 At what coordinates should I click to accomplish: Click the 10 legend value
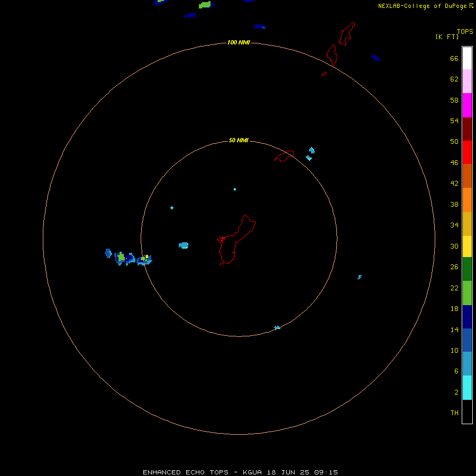454,350
